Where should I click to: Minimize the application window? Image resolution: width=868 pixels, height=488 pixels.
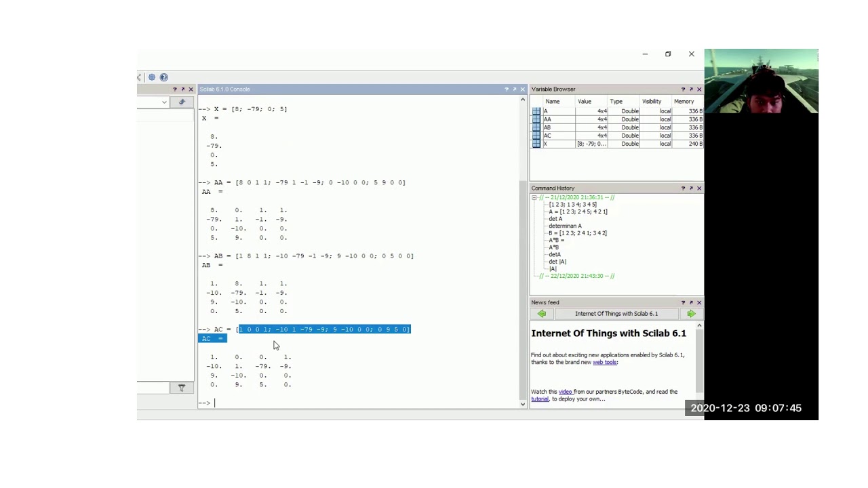tap(645, 54)
